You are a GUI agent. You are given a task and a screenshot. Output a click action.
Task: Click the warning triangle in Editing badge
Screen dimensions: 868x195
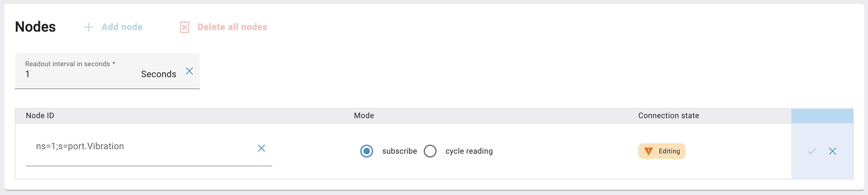point(648,151)
